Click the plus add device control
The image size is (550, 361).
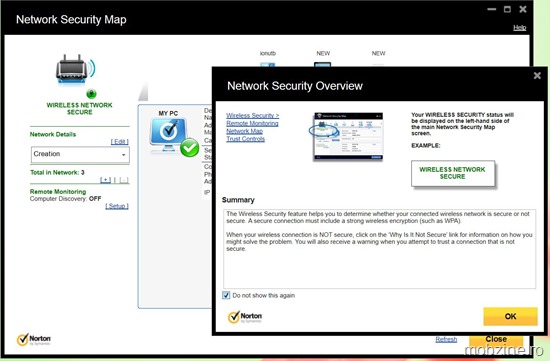105,180
